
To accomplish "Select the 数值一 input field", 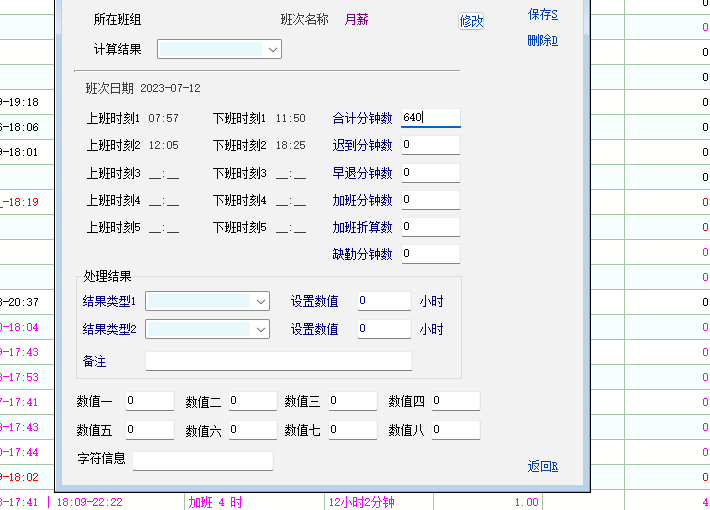I will tap(149, 401).
